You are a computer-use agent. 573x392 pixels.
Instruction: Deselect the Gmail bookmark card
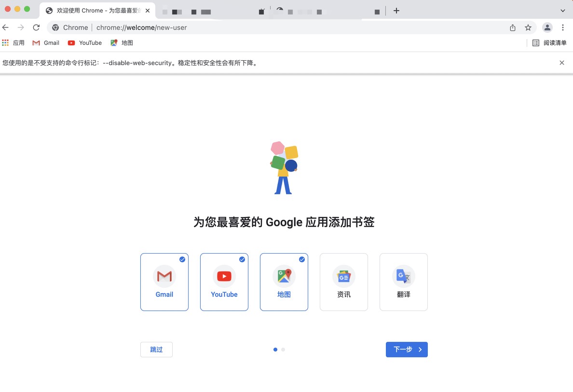coord(164,282)
